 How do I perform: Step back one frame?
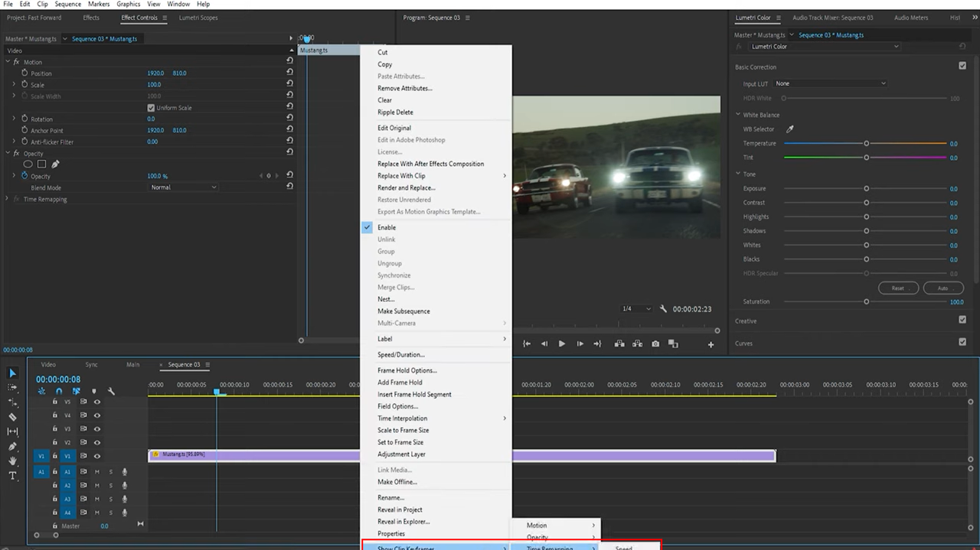click(544, 344)
